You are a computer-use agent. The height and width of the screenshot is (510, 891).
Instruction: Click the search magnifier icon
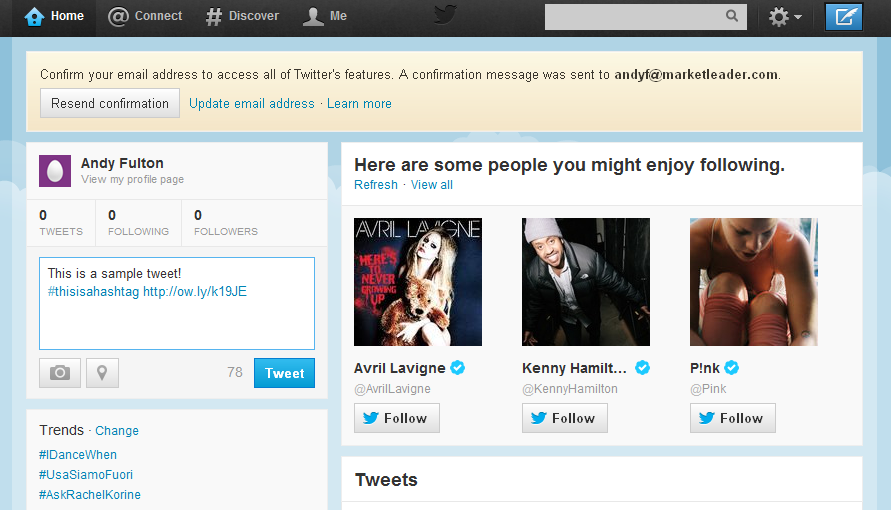click(732, 16)
